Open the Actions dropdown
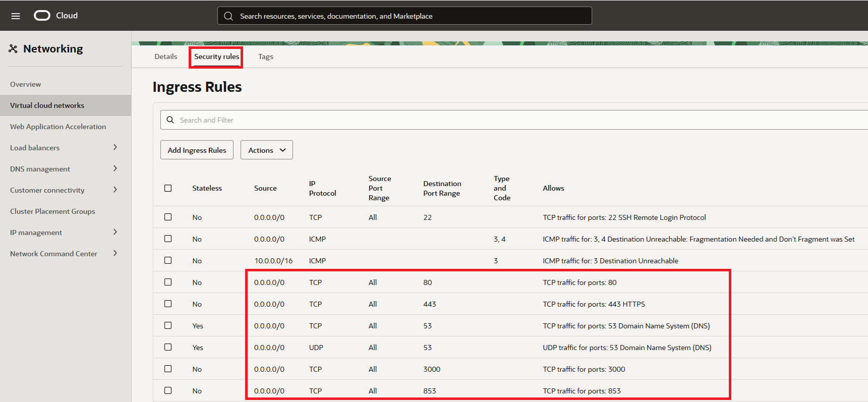 pyautogui.click(x=266, y=150)
